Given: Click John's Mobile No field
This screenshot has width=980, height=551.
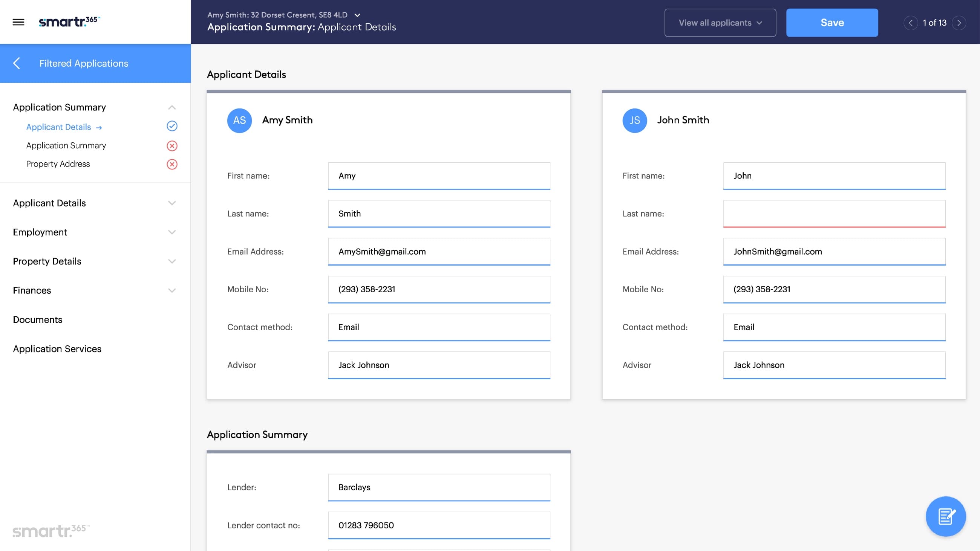Looking at the screenshot, I should 834,289.
